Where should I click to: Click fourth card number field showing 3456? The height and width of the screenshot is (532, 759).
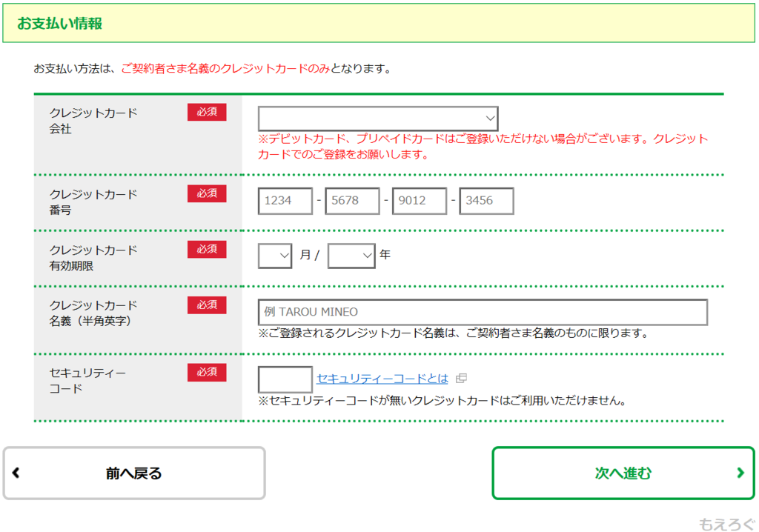click(x=486, y=201)
